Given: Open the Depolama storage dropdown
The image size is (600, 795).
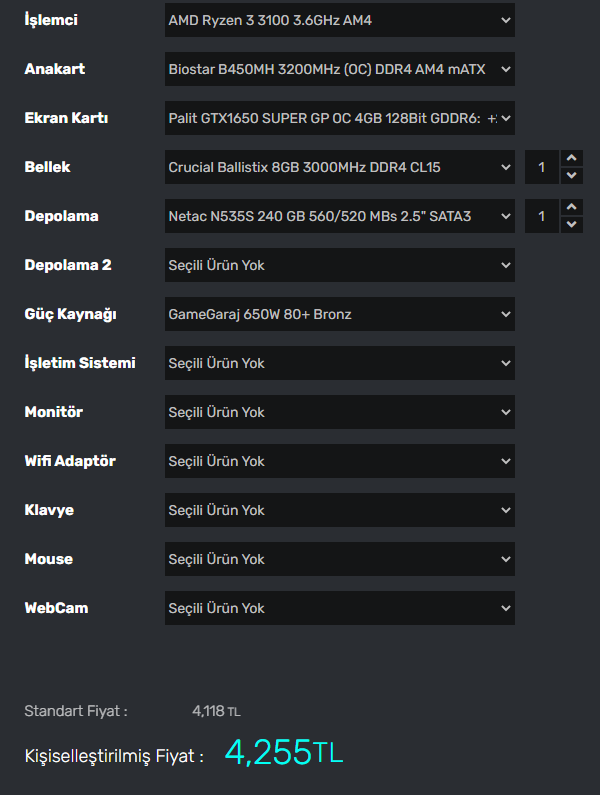Looking at the screenshot, I should point(339,216).
